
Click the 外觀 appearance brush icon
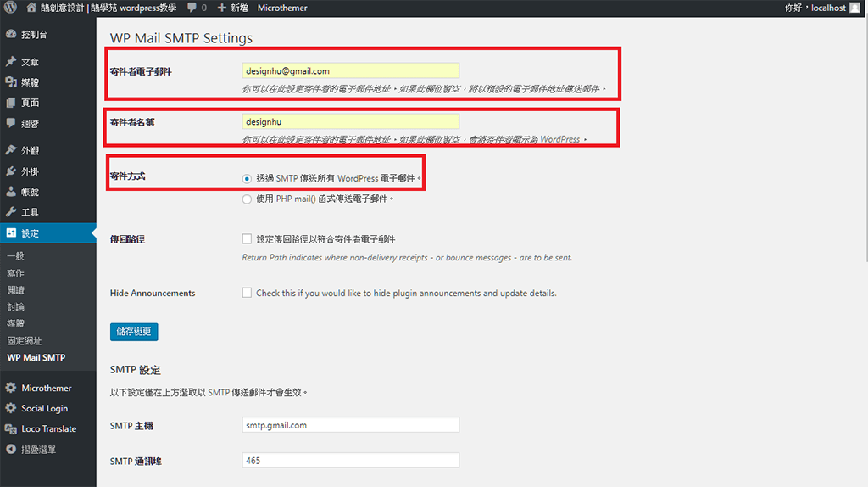pos(11,150)
